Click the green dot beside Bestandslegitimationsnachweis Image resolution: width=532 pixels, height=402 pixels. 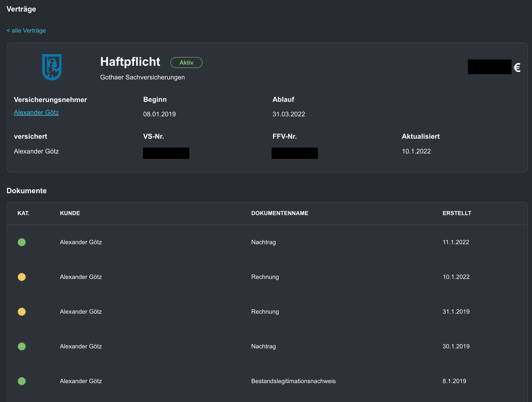pyautogui.click(x=22, y=381)
